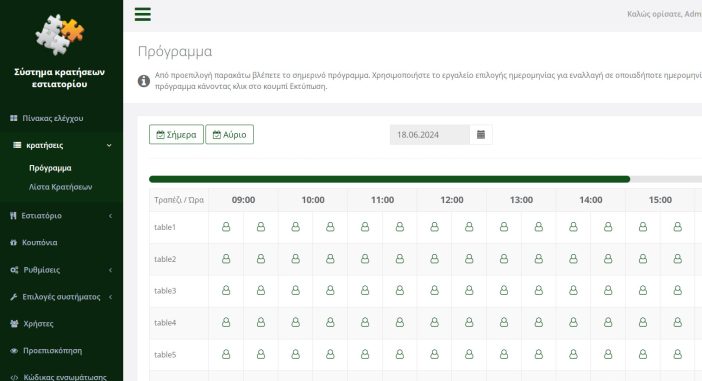Open the calendar date picker icon
The width and height of the screenshot is (702, 381).
(481, 134)
